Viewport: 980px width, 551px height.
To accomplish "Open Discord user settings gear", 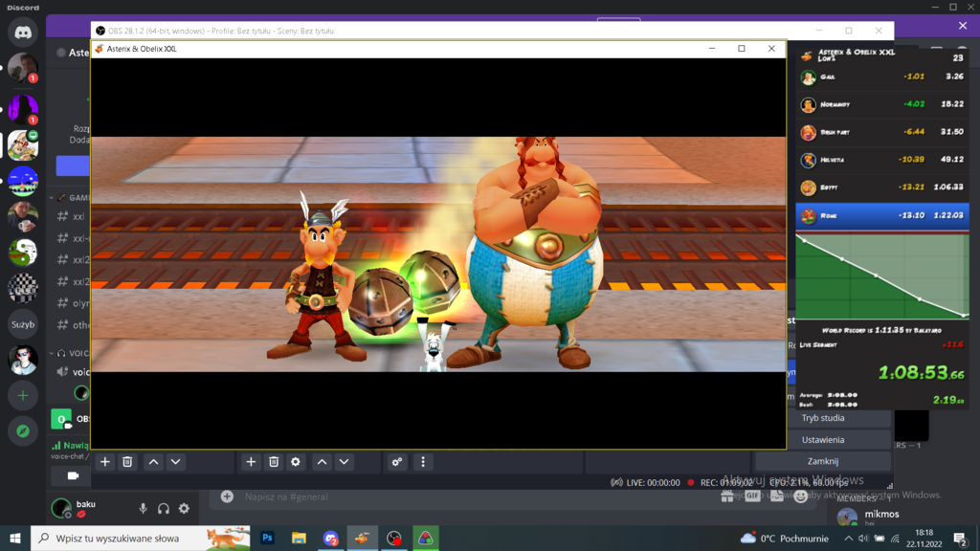I will (184, 509).
